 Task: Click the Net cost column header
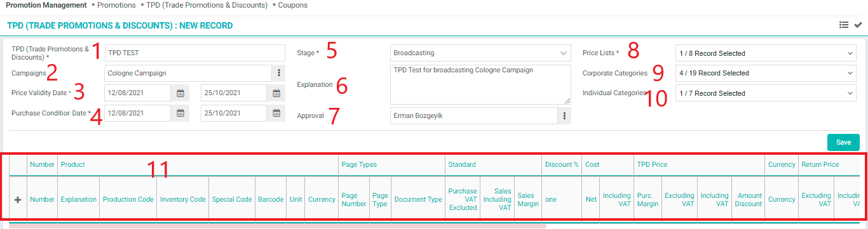click(591, 199)
